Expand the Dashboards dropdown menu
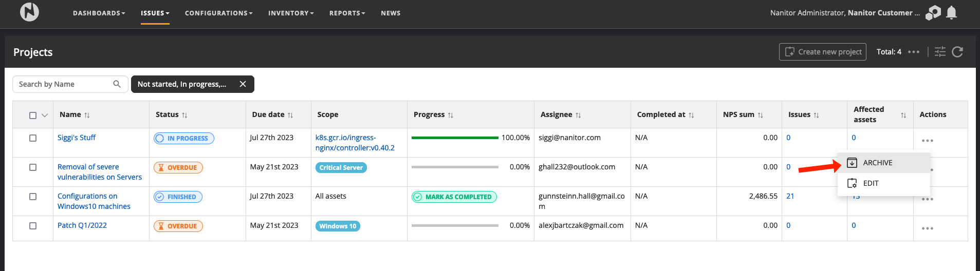This screenshot has height=271, width=980. pyautogui.click(x=99, y=13)
